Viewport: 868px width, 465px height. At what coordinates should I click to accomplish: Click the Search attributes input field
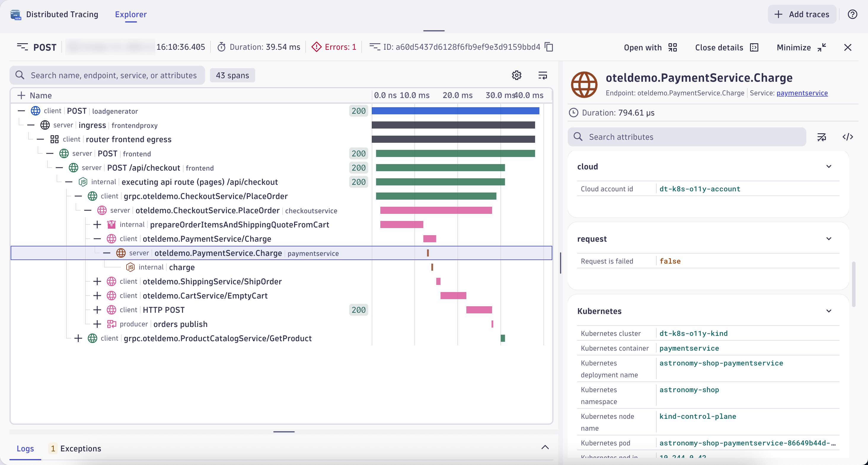687,137
